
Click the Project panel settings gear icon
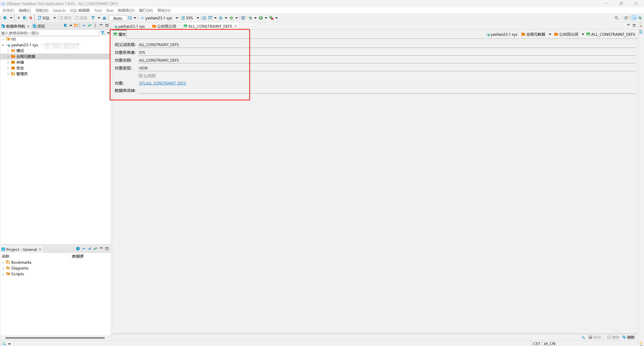point(78,249)
